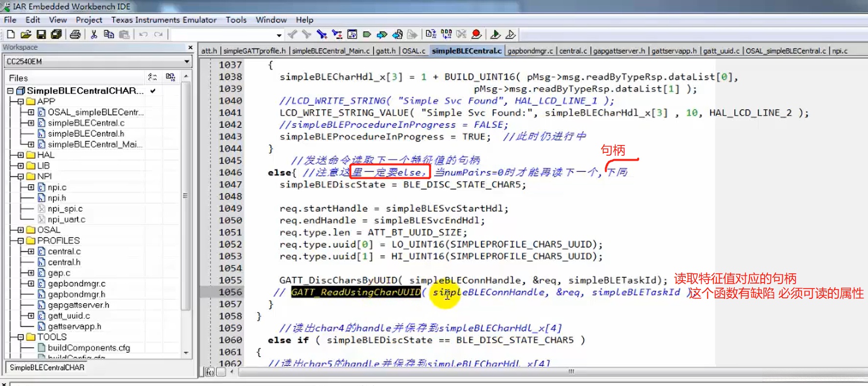This screenshot has height=386, width=868.
Task: Click the Find Previous toolbar icon
Action: [x=292, y=34]
